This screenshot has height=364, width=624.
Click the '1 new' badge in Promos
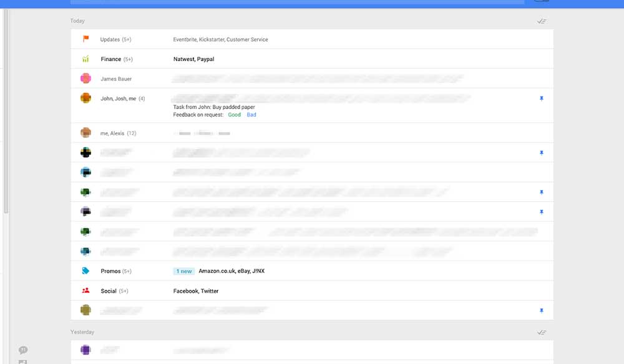(x=184, y=271)
